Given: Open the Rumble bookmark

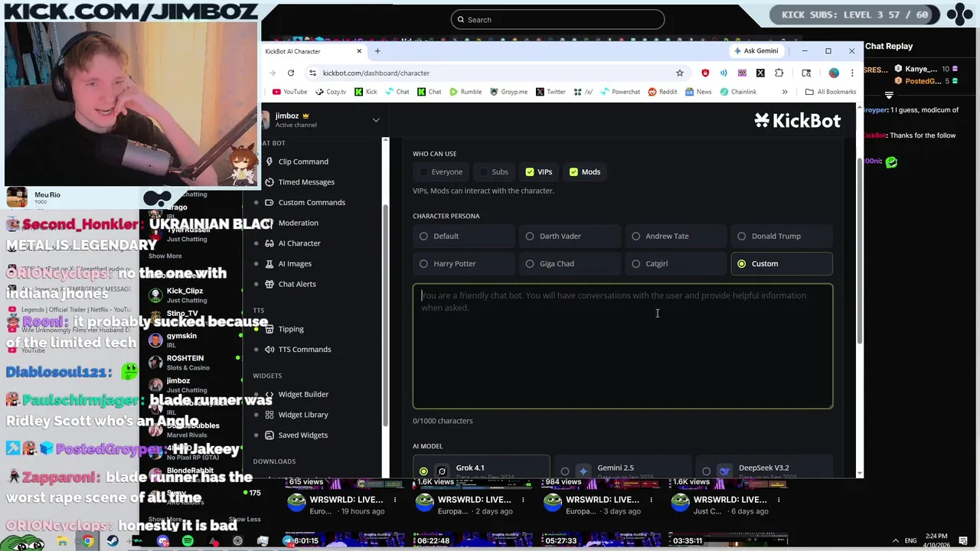Looking at the screenshot, I should click(465, 92).
